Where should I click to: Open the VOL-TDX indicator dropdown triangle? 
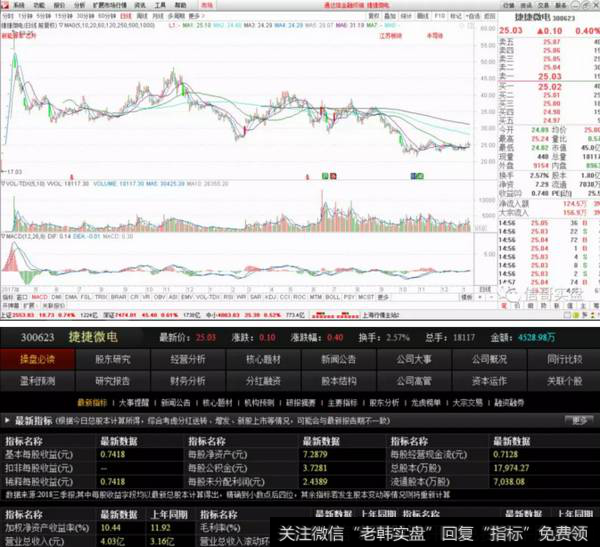pos(4,184)
